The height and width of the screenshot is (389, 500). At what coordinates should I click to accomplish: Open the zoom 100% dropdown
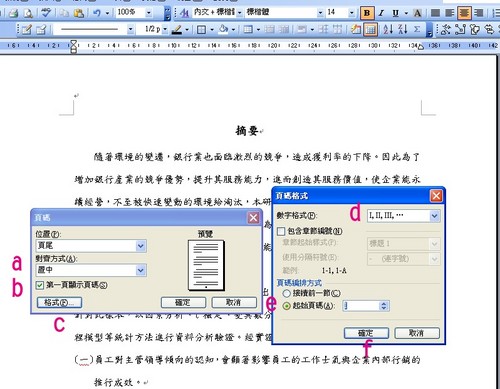tap(149, 13)
